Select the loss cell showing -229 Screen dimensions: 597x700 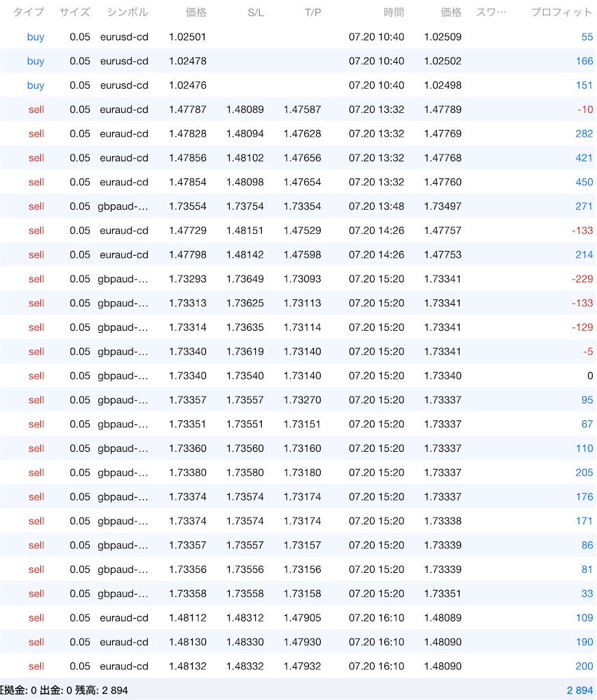582,279
